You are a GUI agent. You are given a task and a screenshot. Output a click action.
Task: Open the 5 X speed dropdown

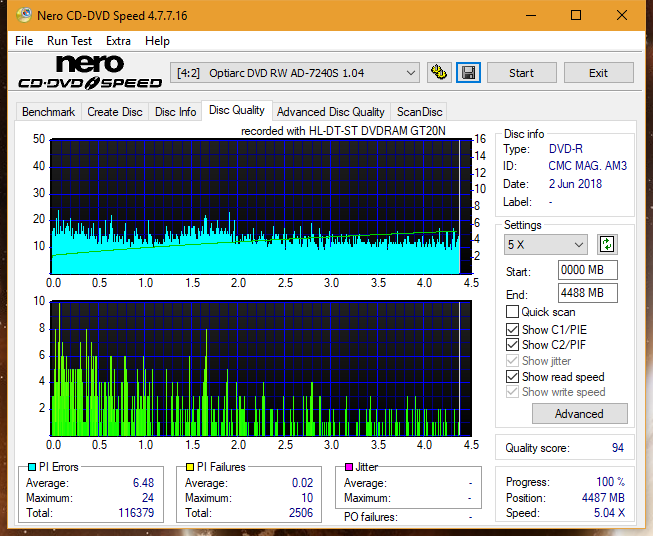[x=546, y=244]
